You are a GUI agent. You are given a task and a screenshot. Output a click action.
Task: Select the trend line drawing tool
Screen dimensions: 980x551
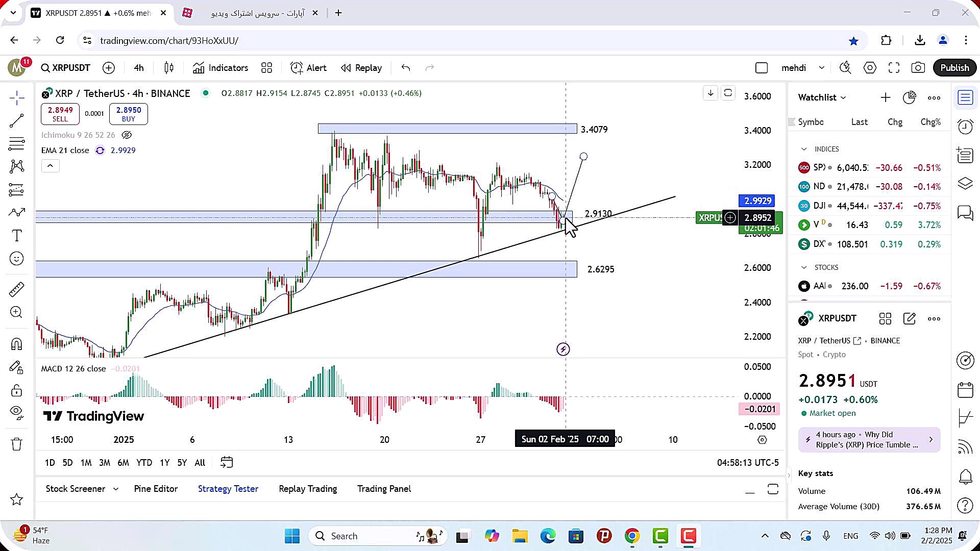click(17, 121)
